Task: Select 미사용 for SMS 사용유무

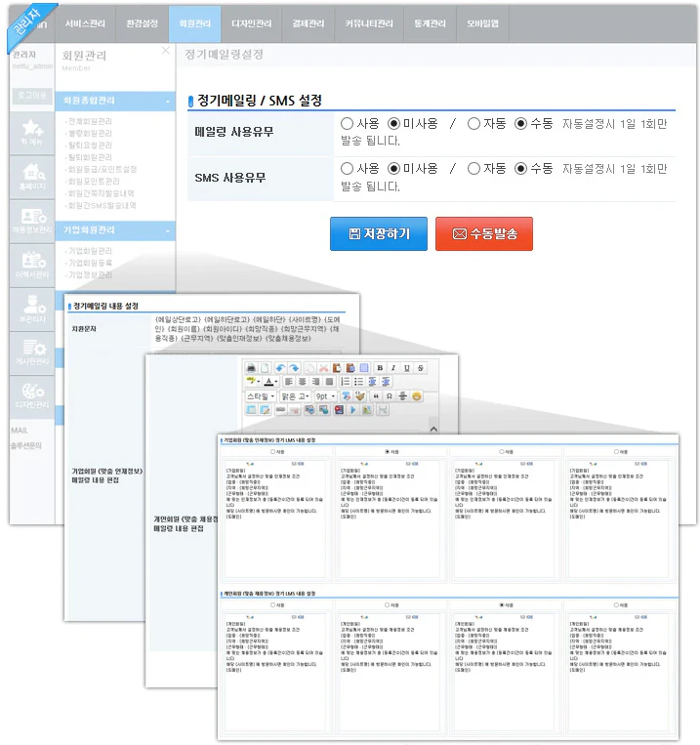Action: pyautogui.click(x=393, y=169)
